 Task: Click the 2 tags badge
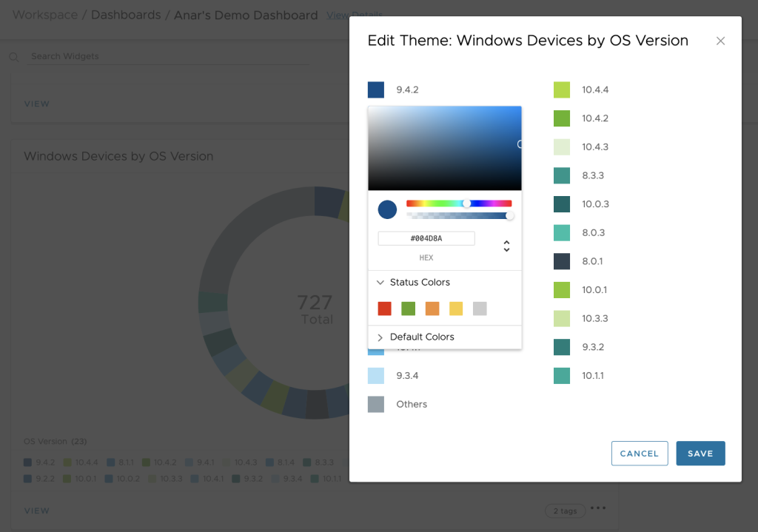(565, 511)
